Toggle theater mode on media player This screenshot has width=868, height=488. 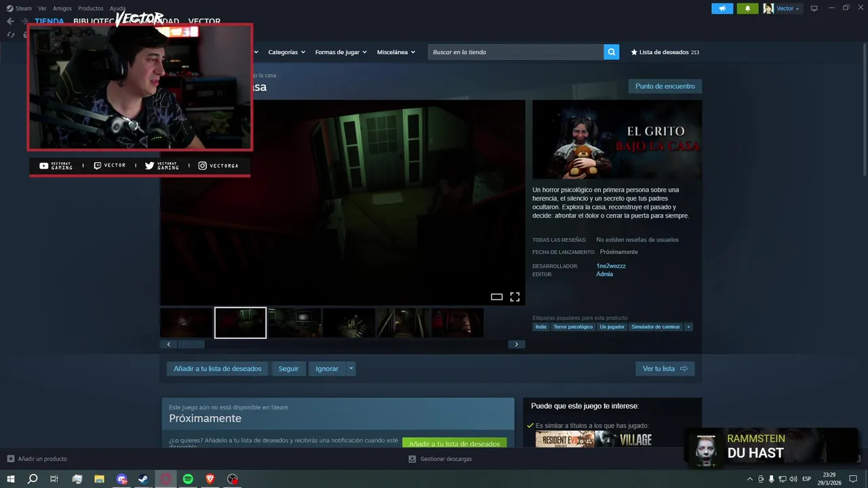tap(496, 297)
